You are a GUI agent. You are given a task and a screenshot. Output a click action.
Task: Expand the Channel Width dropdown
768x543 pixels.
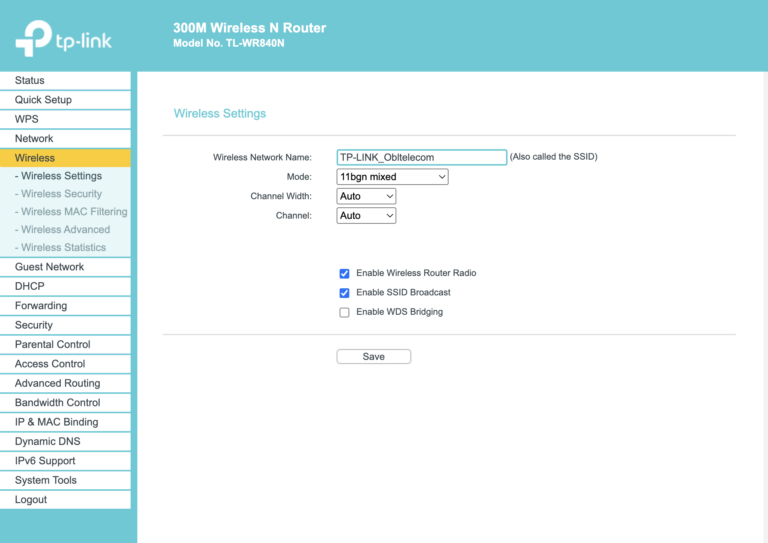tap(366, 196)
